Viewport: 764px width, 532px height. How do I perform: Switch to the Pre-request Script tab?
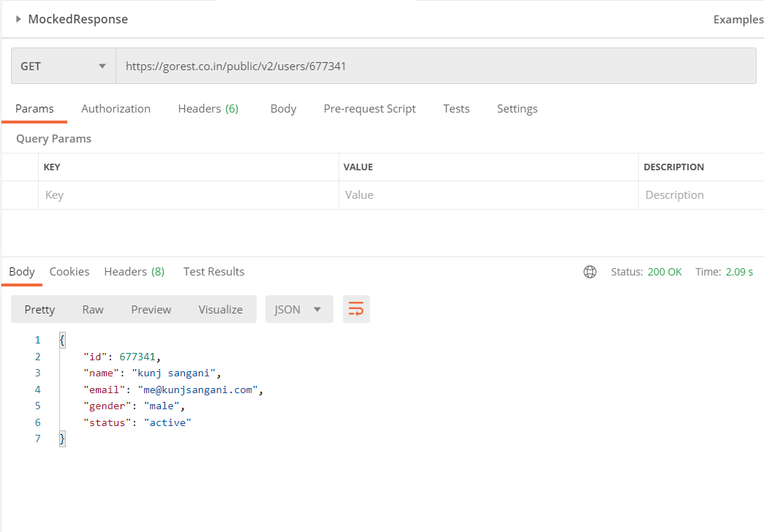(x=369, y=108)
